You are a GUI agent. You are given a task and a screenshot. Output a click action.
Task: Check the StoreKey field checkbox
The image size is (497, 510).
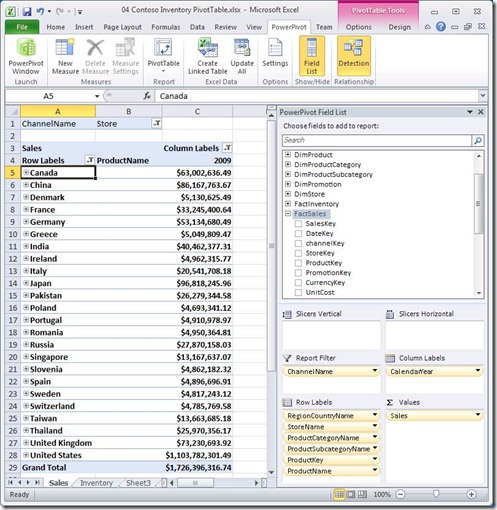(298, 253)
